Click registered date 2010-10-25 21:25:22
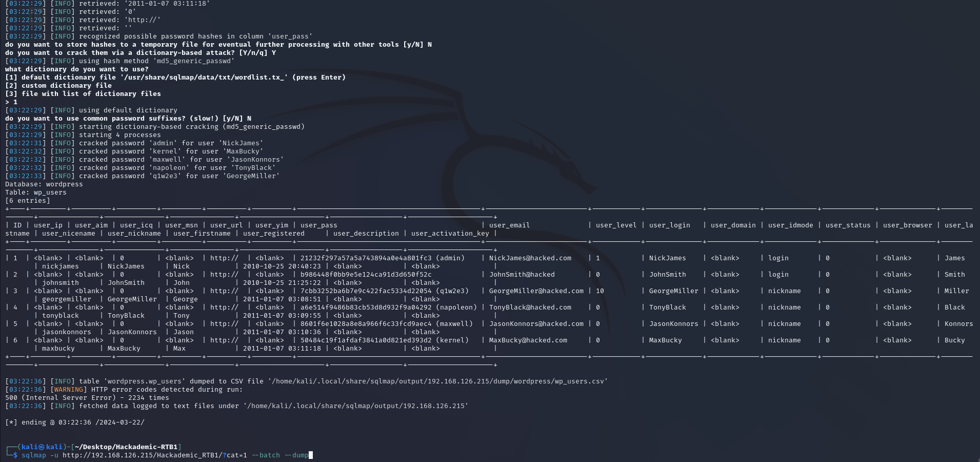 (x=282, y=283)
